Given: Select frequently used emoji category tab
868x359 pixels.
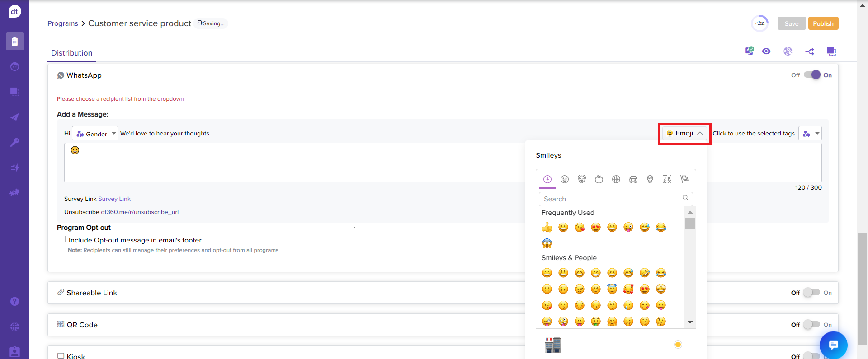Looking at the screenshot, I should pyautogui.click(x=547, y=179).
